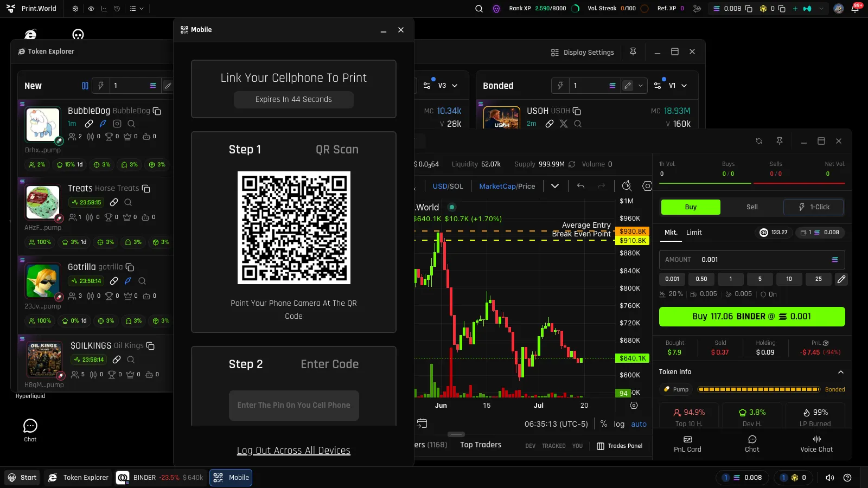
Task: Open PnL Card
Action: tap(687, 444)
